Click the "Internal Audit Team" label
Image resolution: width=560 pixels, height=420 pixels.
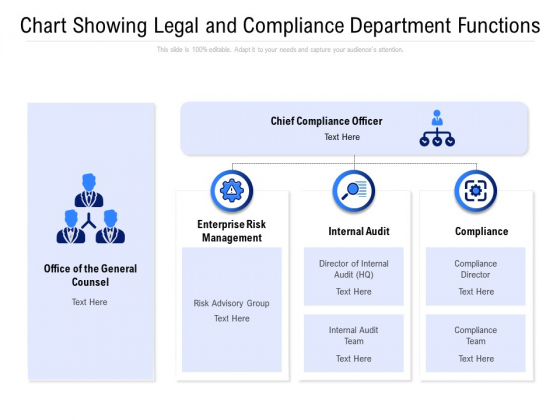click(x=354, y=336)
